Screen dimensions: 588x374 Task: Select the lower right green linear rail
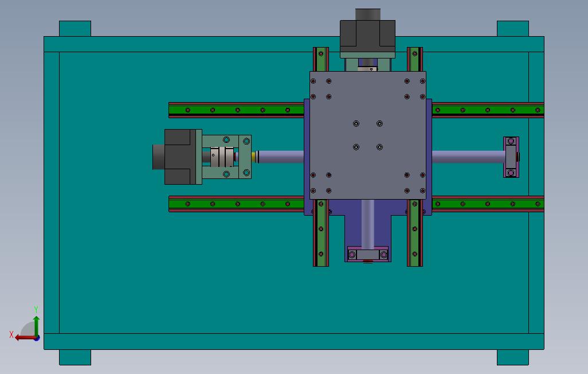(488, 204)
